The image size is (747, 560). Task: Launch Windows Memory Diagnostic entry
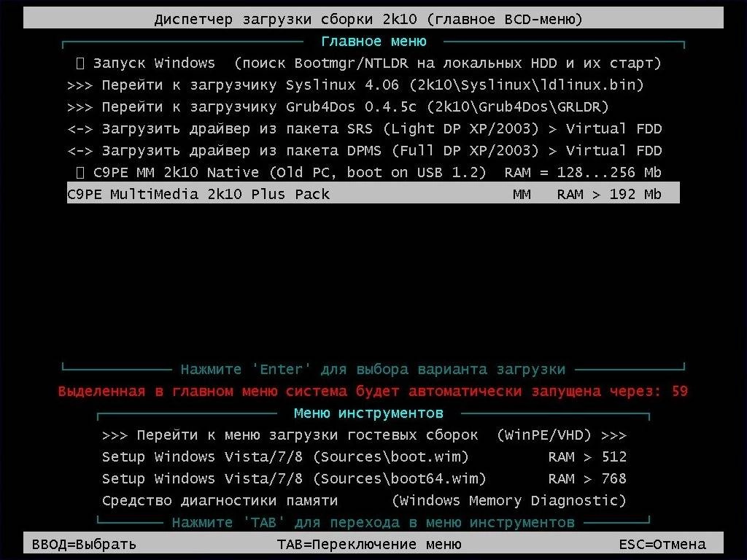click(364, 501)
